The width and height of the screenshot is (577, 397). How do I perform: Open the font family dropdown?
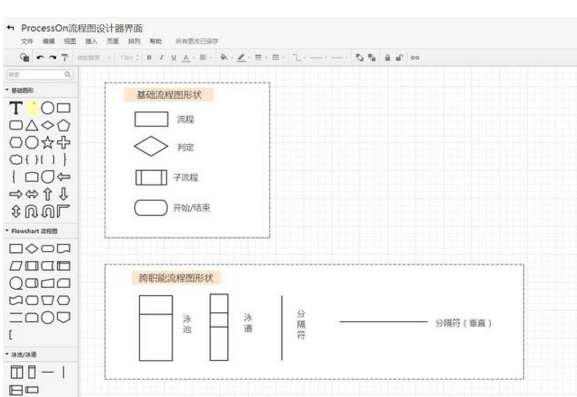point(94,58)
